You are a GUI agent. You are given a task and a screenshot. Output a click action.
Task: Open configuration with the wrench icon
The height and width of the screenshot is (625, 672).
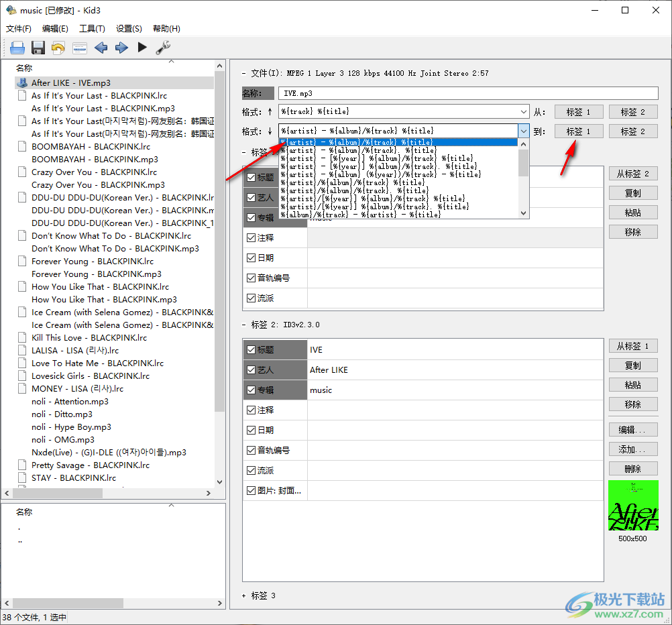tap(163, 48)
